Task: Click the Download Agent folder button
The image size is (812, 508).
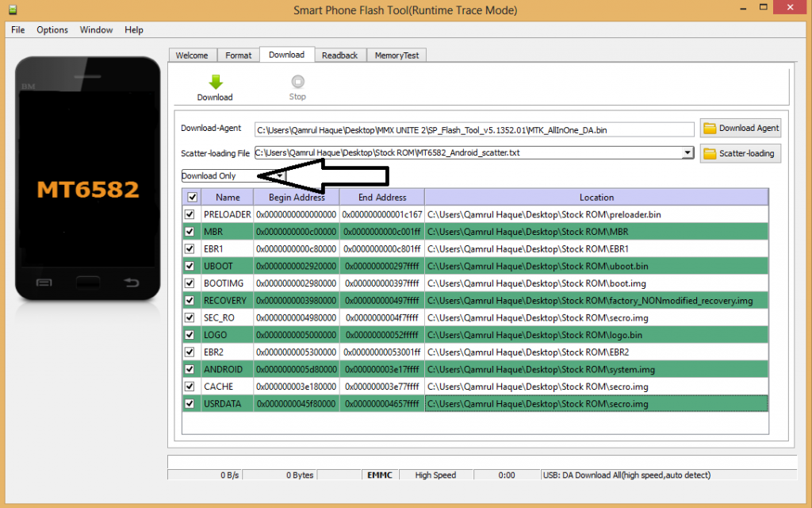Action: point(741,128)
